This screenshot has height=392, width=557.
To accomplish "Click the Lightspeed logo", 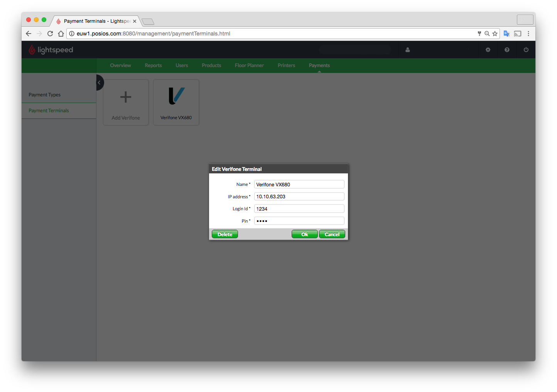I will 51,50.
